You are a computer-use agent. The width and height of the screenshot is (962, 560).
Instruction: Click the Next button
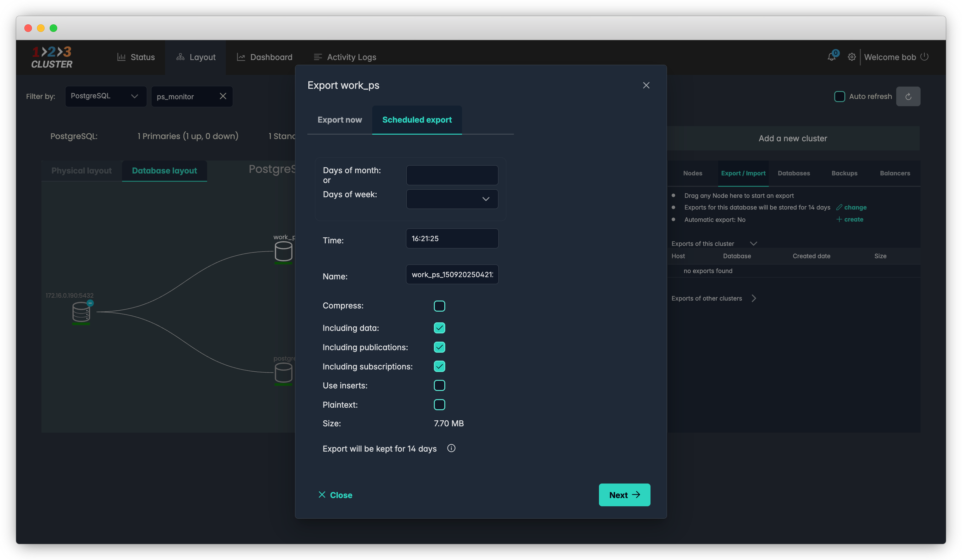click(624, 495)
